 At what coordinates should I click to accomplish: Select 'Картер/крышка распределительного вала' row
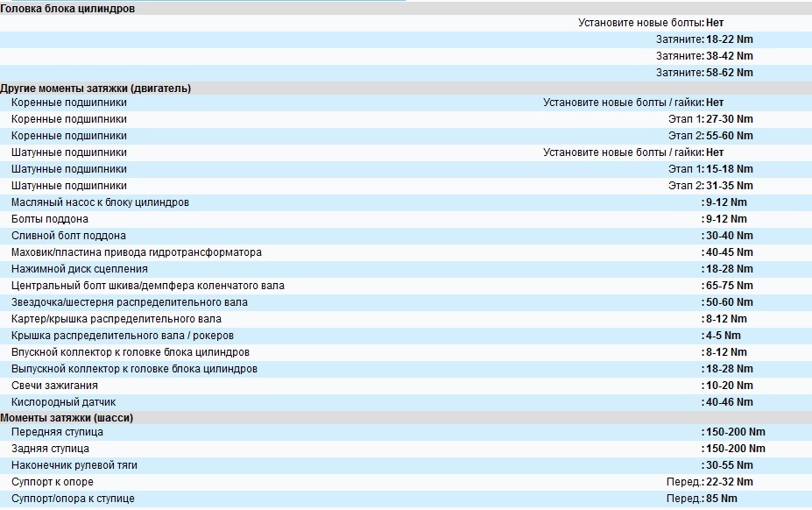point(406,318)
